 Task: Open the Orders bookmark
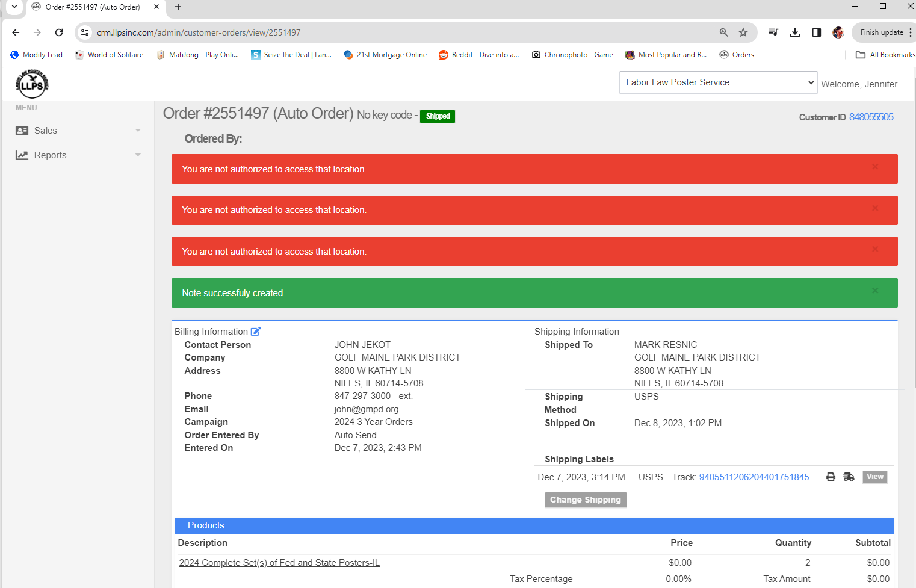[737, 55]
